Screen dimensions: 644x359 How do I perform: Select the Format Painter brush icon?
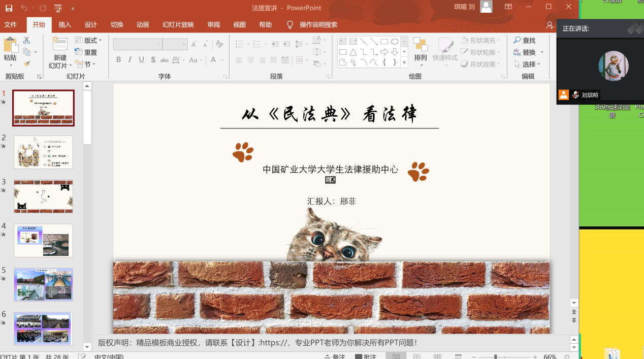tap(26, 64)
